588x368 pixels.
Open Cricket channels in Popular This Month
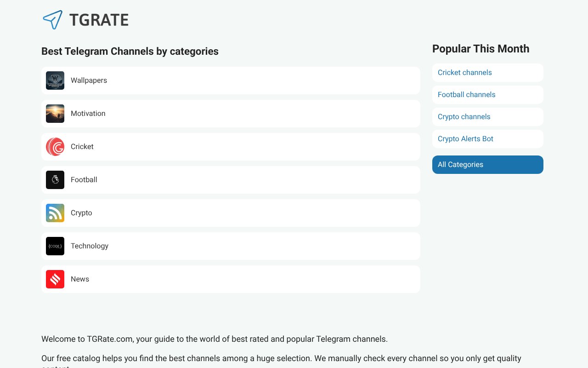pos(464,72)
